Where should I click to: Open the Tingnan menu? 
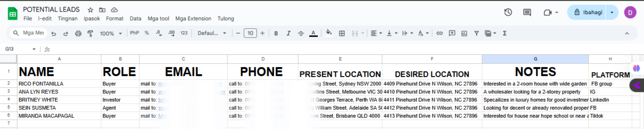coord(67,18)
